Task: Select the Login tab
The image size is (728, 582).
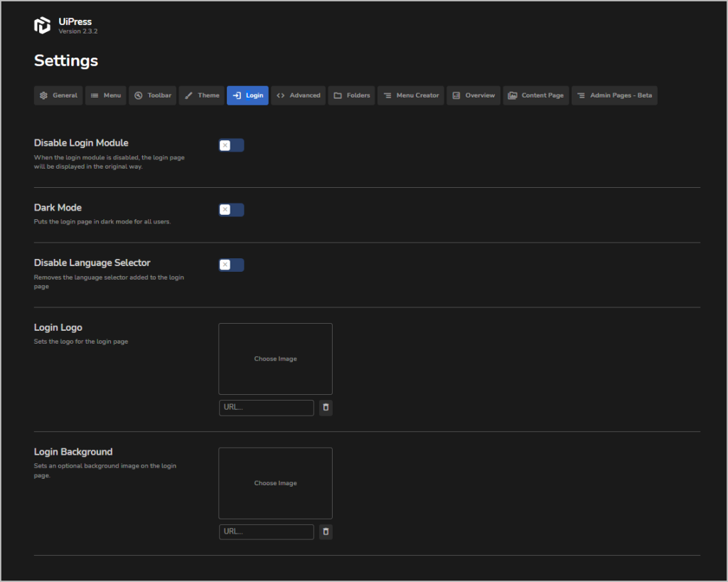Action: pyautogui.click(x=247, y=95)
